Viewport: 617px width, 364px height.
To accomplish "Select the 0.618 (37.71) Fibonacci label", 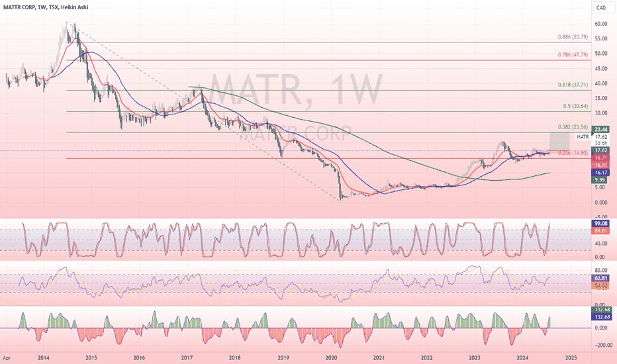I will [573, 85].
